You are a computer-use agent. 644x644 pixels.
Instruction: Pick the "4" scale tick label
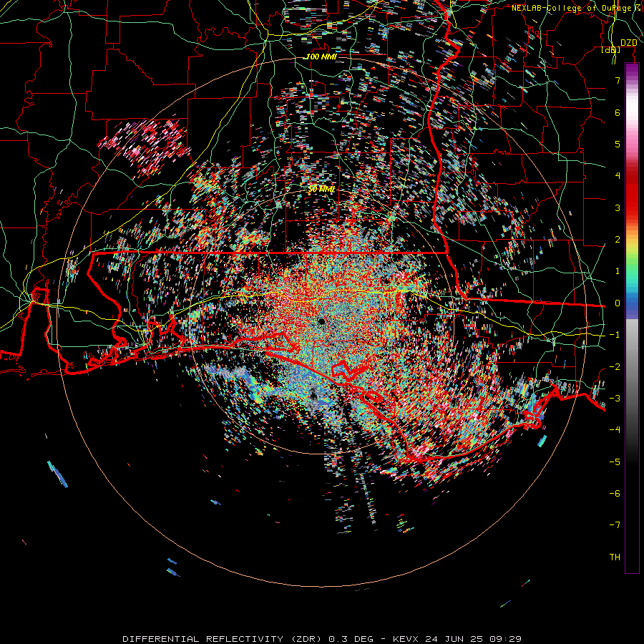[x=618, y=176]
